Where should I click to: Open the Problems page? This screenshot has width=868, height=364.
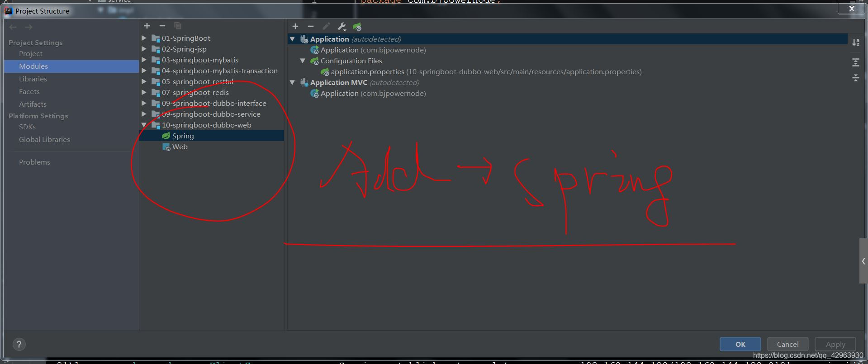[34, 162]
